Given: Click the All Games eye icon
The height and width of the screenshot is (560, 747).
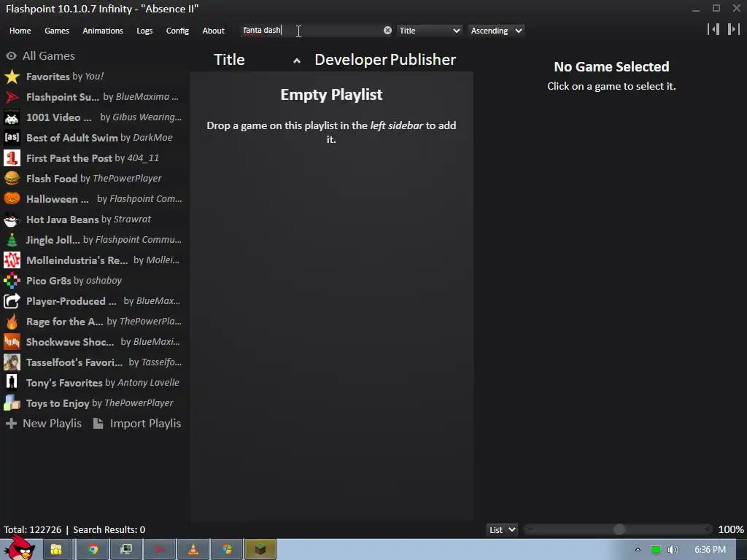Looking at the screenshot, I should pos(11,55).
